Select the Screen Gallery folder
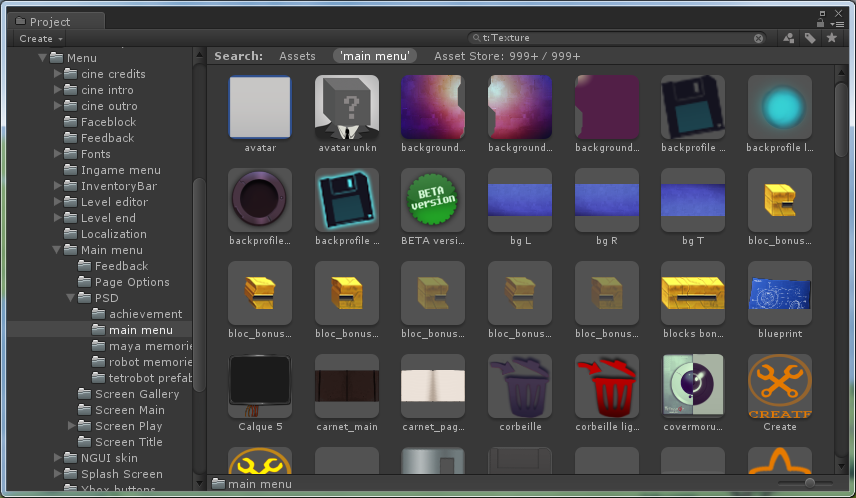 128,394
